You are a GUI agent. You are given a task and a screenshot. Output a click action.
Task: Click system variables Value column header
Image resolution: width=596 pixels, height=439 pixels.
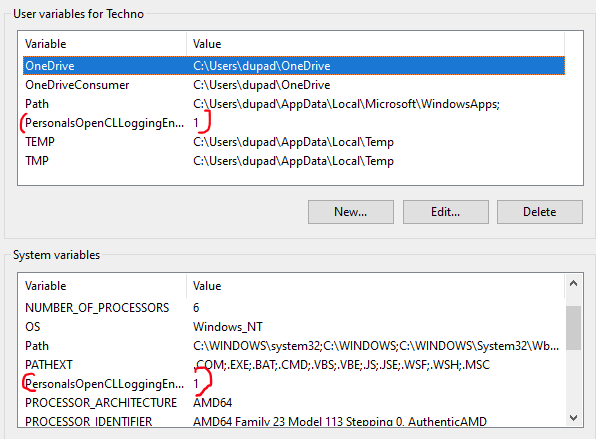[x=376, y=286]
